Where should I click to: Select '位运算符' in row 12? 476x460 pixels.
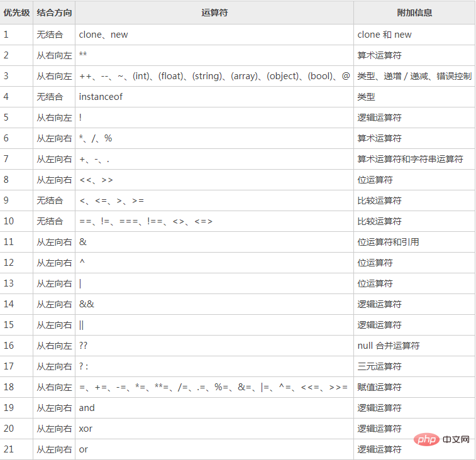pyautogui.click(x=414, y=263)
